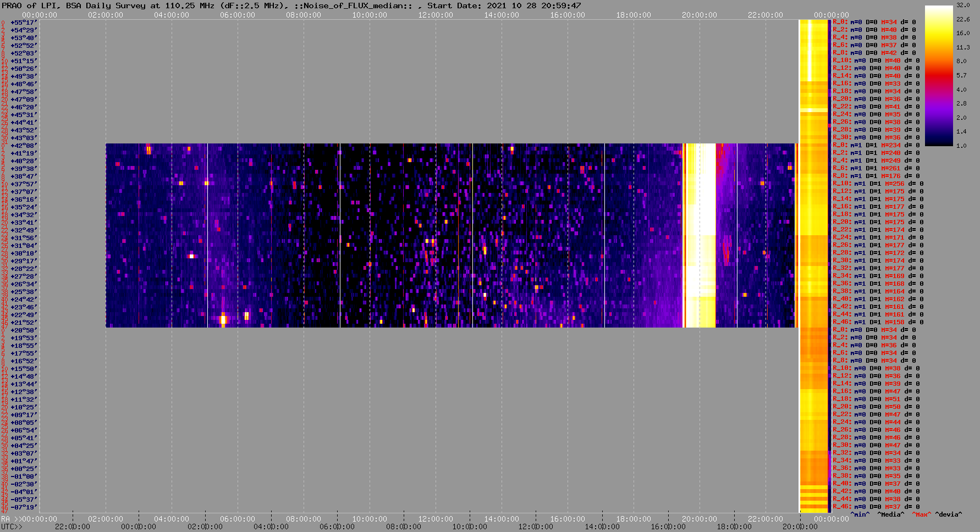Viewport: 980px width, 532px height.
Task: Click the 11.3 color scale value
Action: point(963,47)
